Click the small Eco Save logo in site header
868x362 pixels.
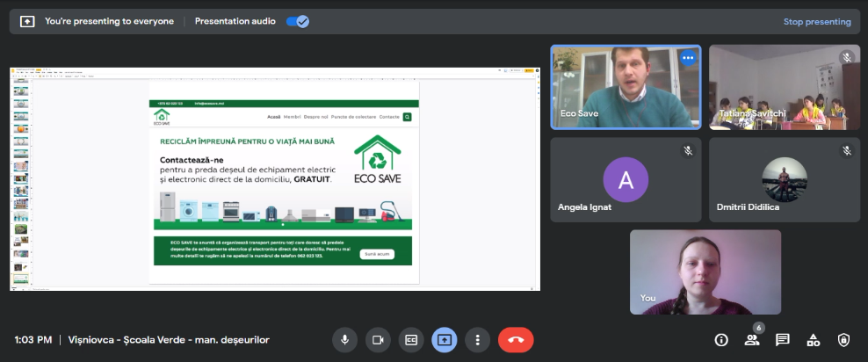[162, 117]
